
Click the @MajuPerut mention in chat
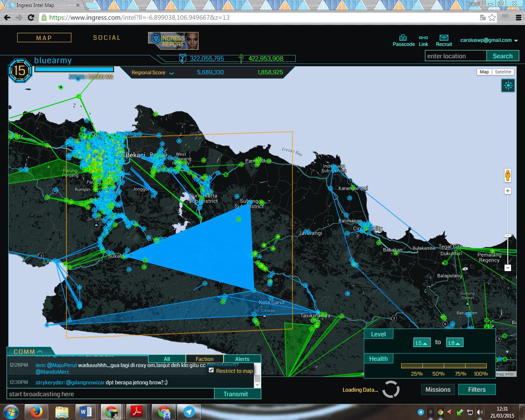tap(62, 365)
